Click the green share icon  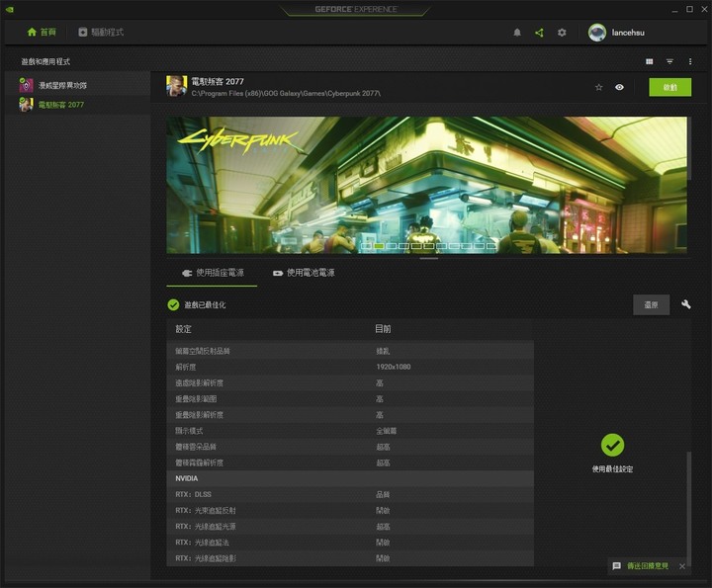click(x=539, y=33)
